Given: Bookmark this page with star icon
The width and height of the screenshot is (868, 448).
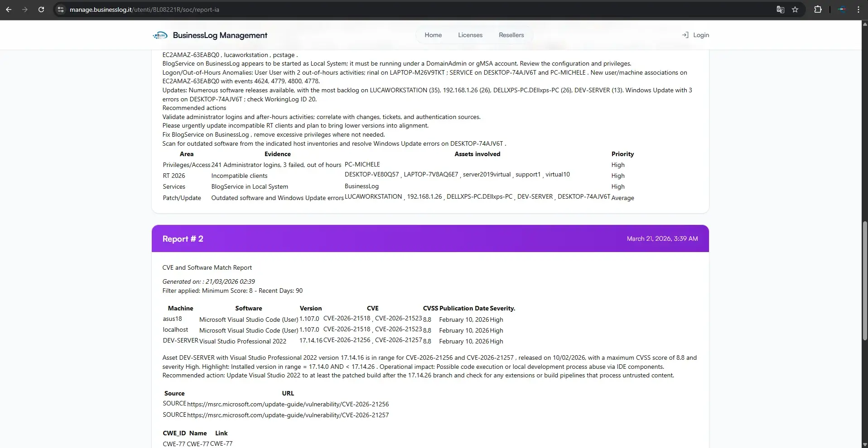Looking at the screenshot, I should (795, 10).
